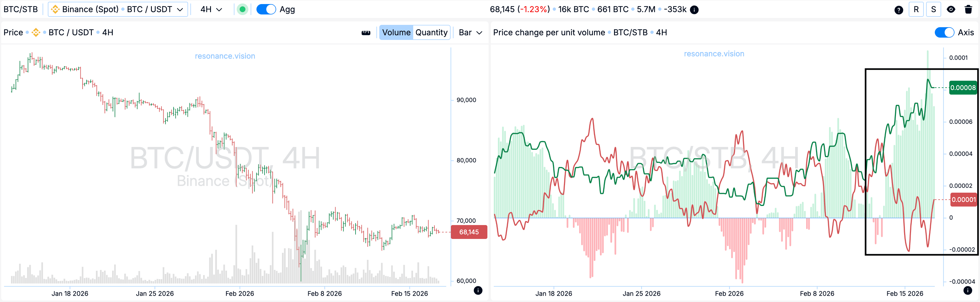Click the ruler measure icon
Viewport: 980px width, 302px height.
click(x=366, y=33)
